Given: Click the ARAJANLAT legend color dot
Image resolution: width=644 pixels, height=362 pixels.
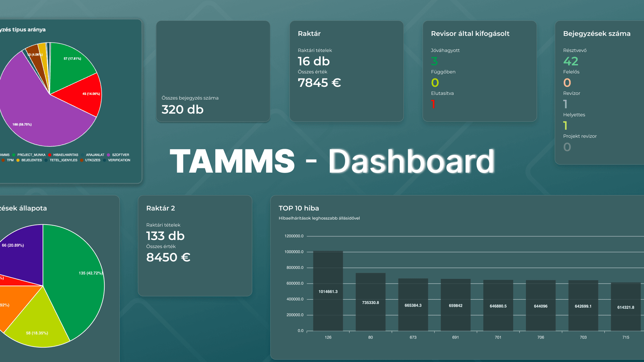Looking at the screenshot, I should tap(82, 155).
